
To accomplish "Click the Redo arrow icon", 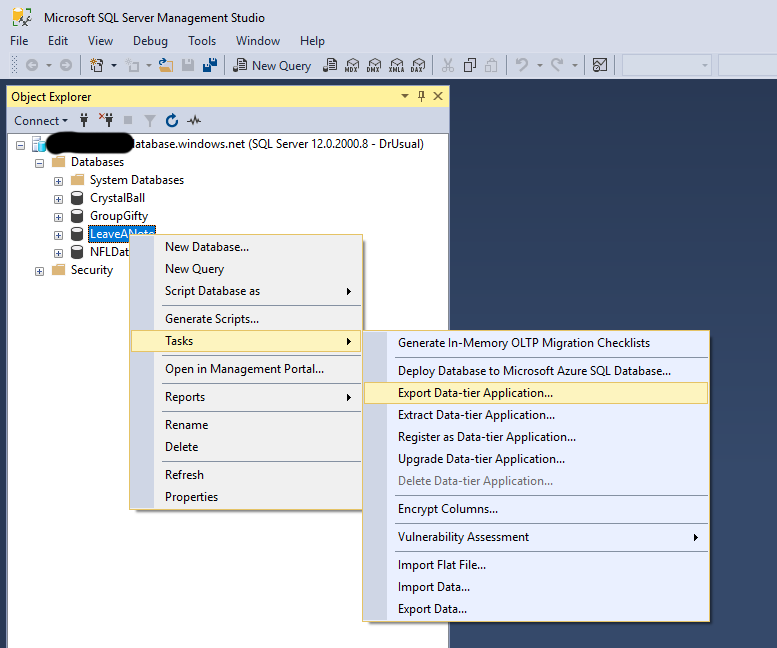I will point(557,65).
